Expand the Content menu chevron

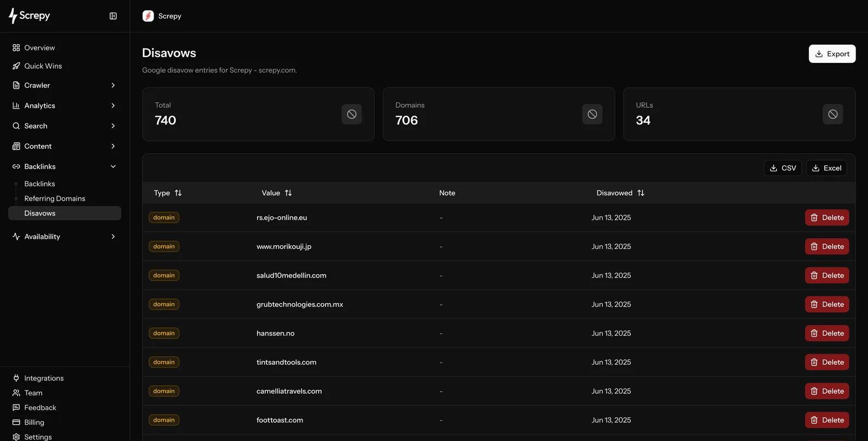(113, 146)
